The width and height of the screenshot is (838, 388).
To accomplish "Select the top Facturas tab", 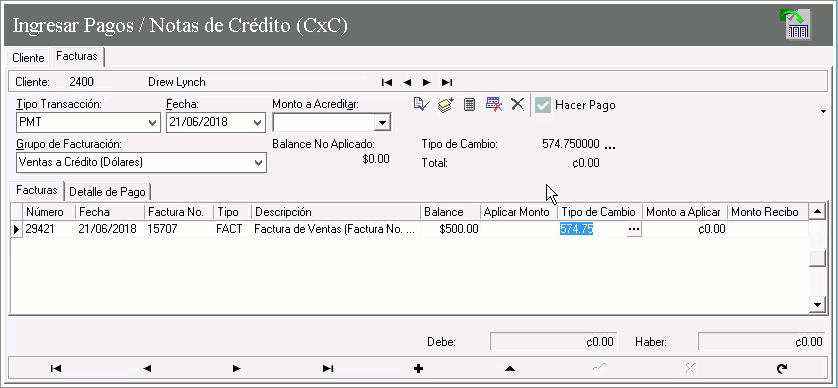I will tap(76, 56).
